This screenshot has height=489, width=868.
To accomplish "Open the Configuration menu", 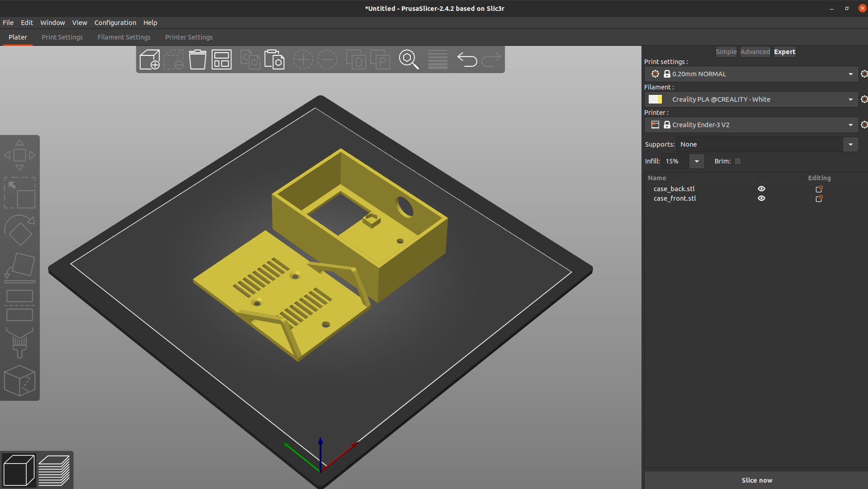I will (115, 22).
